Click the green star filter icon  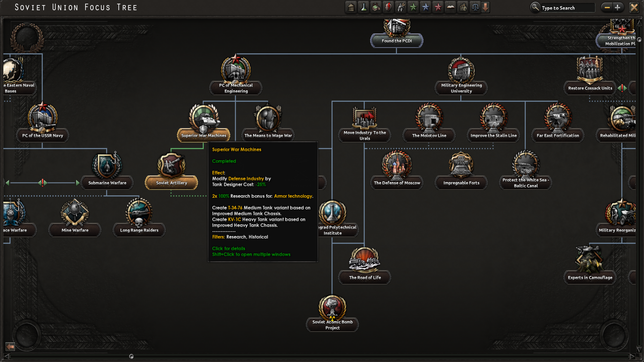click(413, 7)
